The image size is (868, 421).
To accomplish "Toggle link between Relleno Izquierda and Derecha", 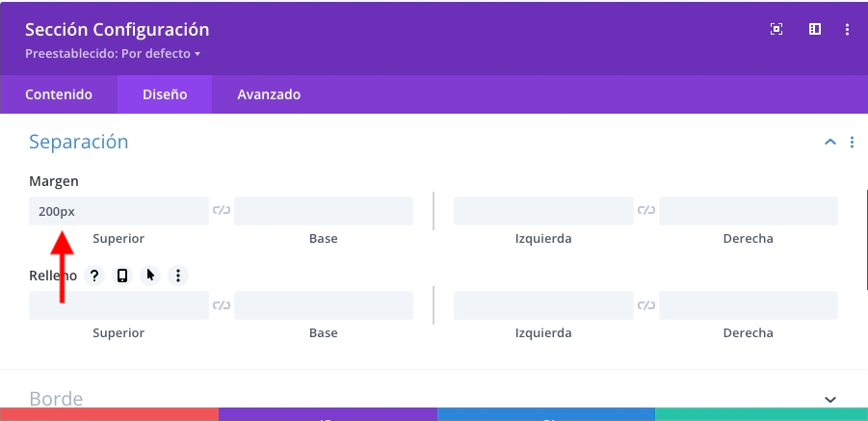I will (x=646, y=305).
